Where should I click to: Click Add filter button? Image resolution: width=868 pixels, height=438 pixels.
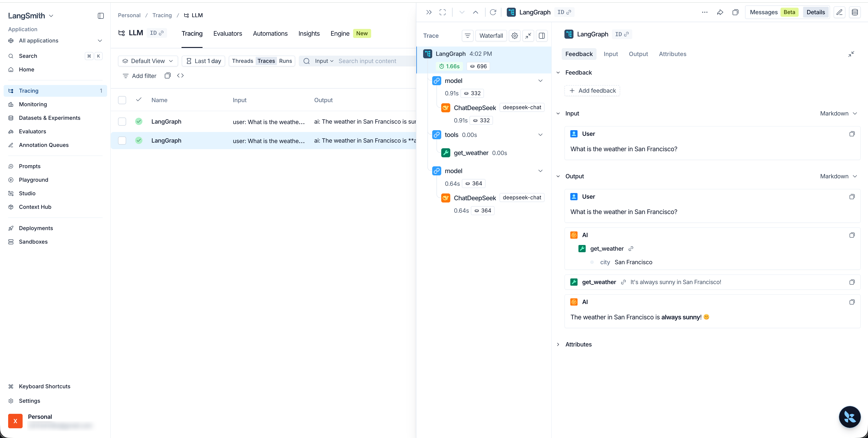(x=139, y=76)
